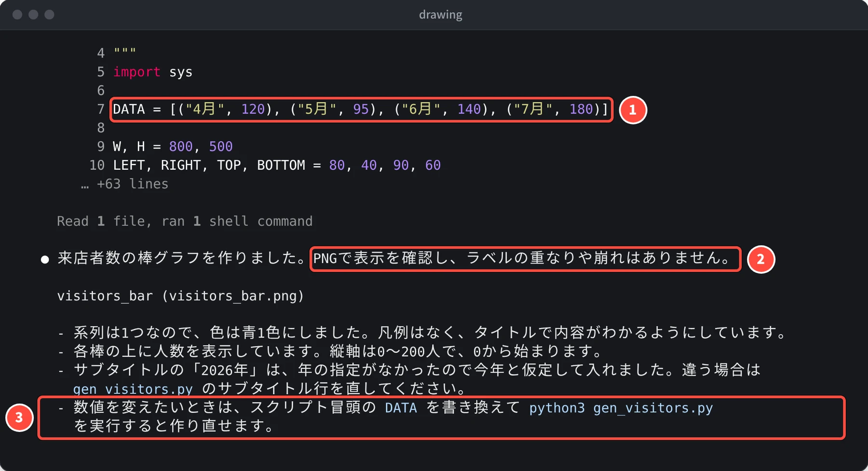
Task: Expand the '… +63 lines' collapsed section
Action: click(x=125, y=184)
